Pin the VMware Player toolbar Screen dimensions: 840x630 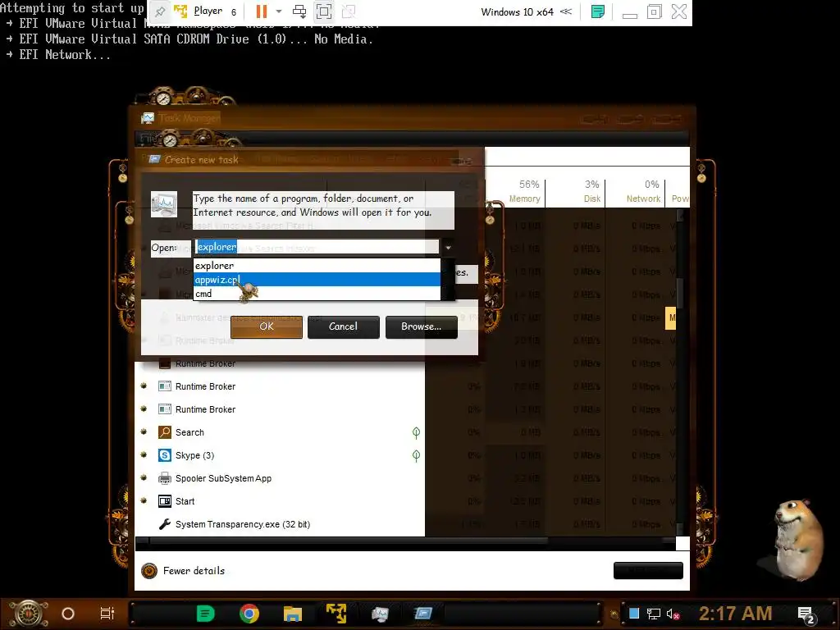click(x=160, y=11)
